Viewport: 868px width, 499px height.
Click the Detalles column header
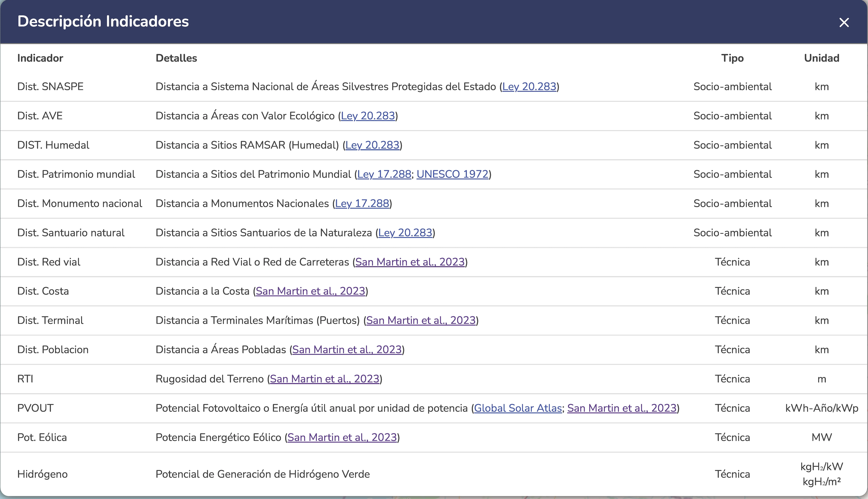tap(176, 58)
